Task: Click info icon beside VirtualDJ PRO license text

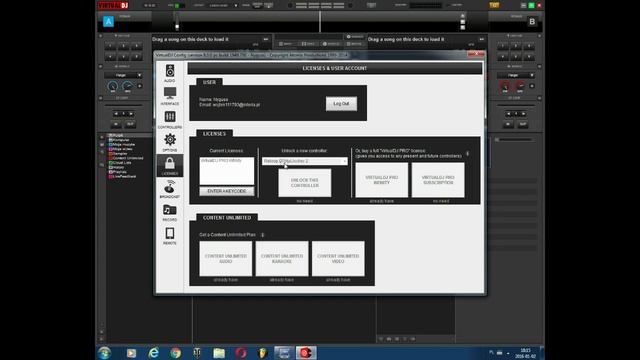Action: point(467,154)
